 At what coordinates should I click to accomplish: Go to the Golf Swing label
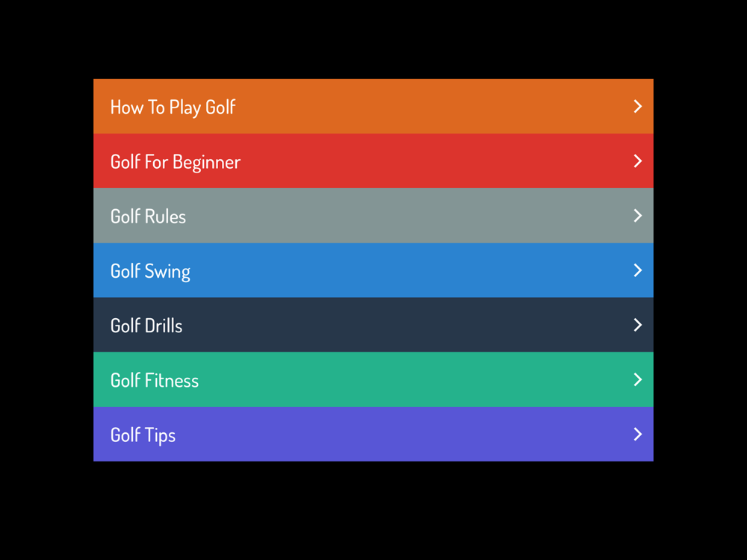click(150, 271)
